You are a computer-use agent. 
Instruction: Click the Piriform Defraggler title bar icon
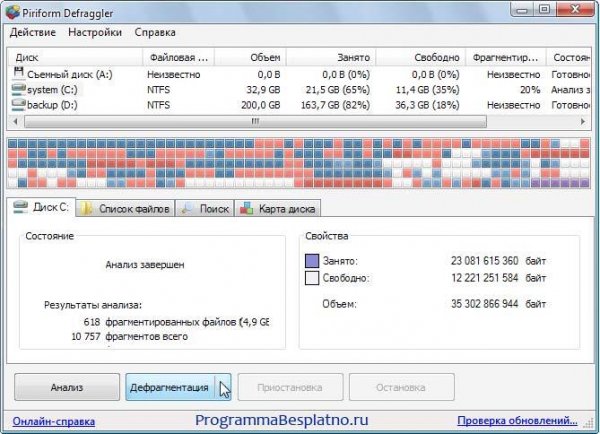point(11,12)
